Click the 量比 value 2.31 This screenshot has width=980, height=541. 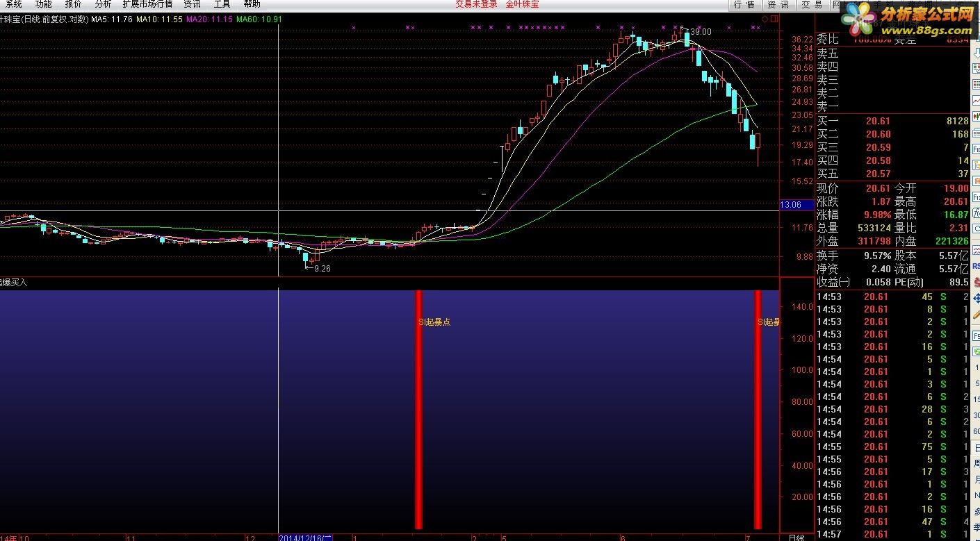click(x=958, y=228)
